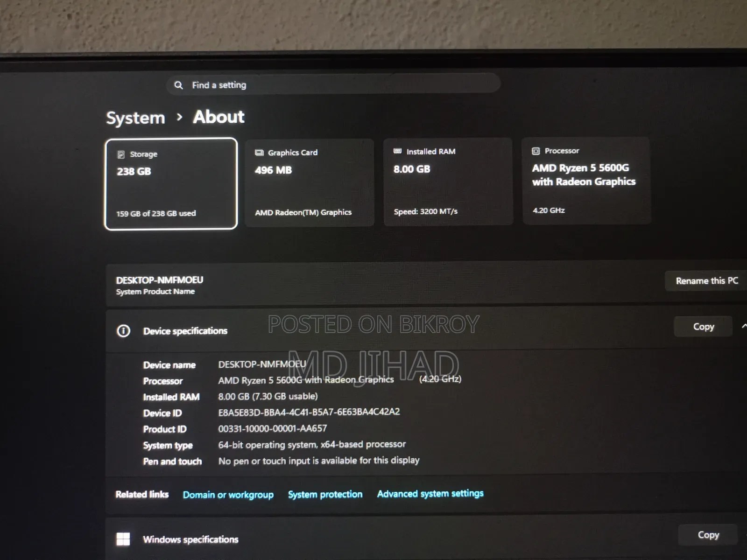Open Advanced system settings link
This screenshot has height=560, width=747.
430,493
